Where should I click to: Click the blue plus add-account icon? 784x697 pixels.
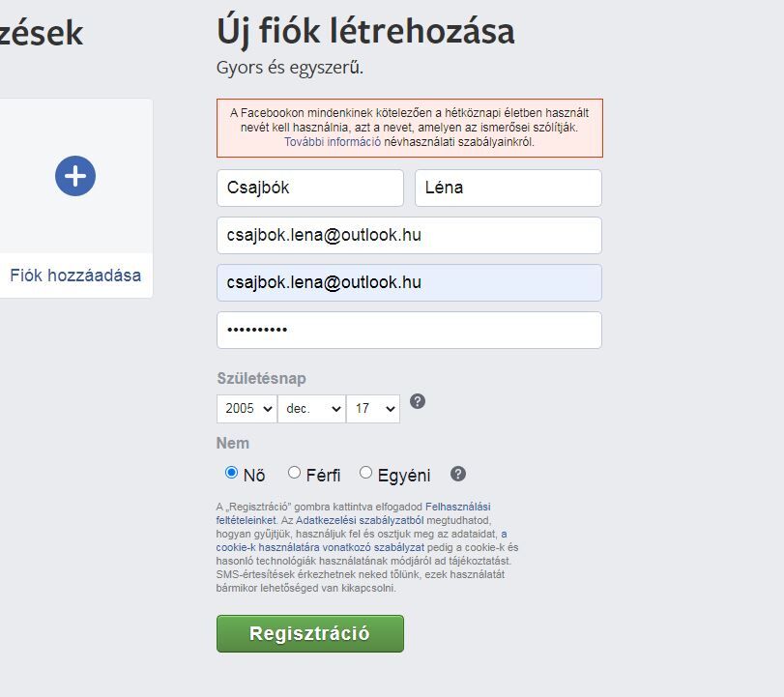(x=75, y=176)
